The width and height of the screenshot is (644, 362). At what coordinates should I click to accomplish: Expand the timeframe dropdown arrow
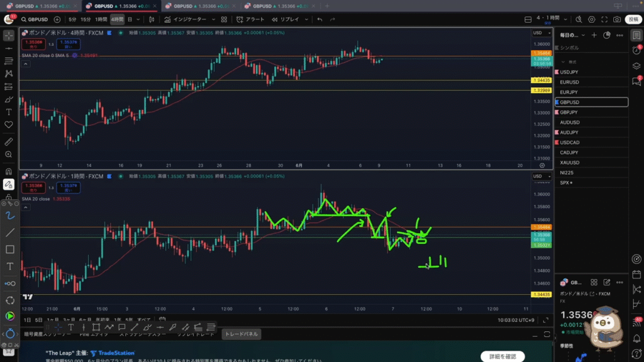point(138,19)
